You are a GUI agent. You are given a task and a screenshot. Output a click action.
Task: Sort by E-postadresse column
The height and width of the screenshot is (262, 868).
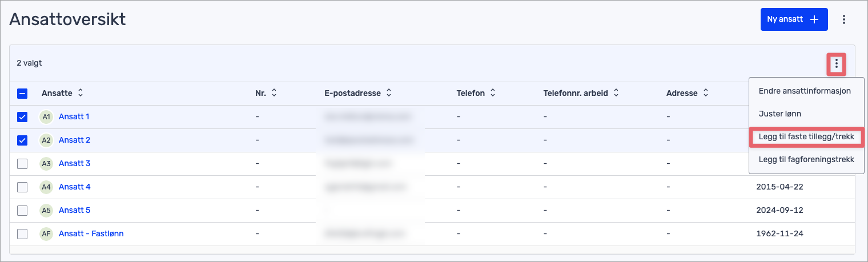click(389, 93)
